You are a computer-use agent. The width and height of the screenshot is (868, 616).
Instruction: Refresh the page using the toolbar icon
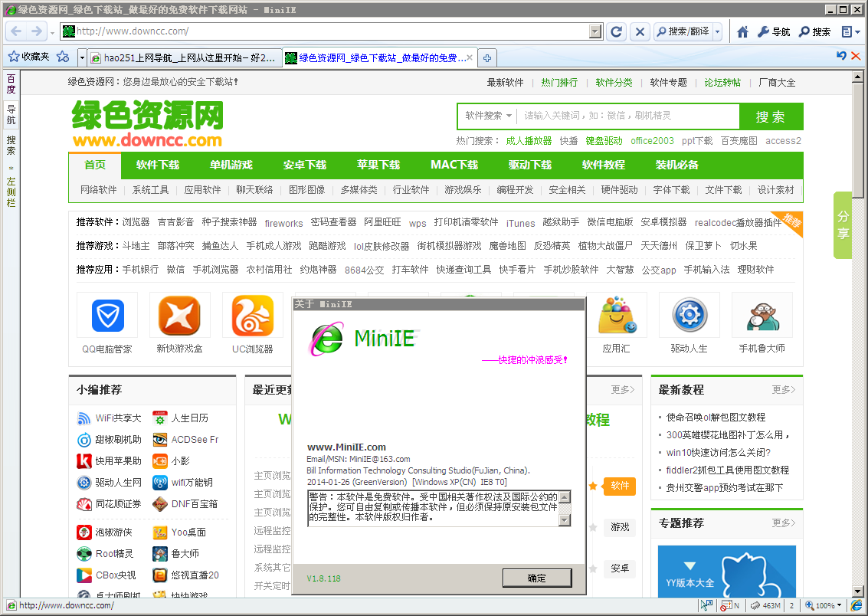(615, 32)
